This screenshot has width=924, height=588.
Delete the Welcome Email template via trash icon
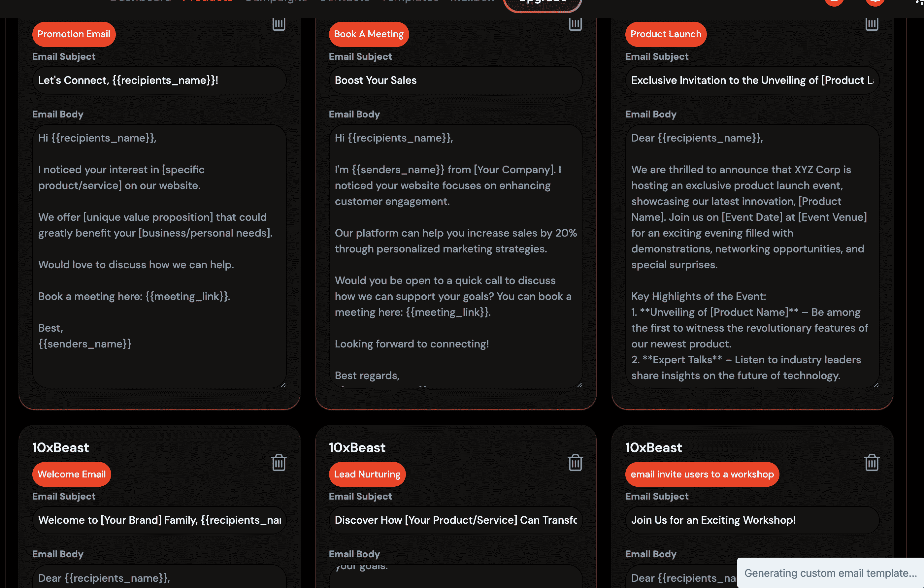click(279, 463)
